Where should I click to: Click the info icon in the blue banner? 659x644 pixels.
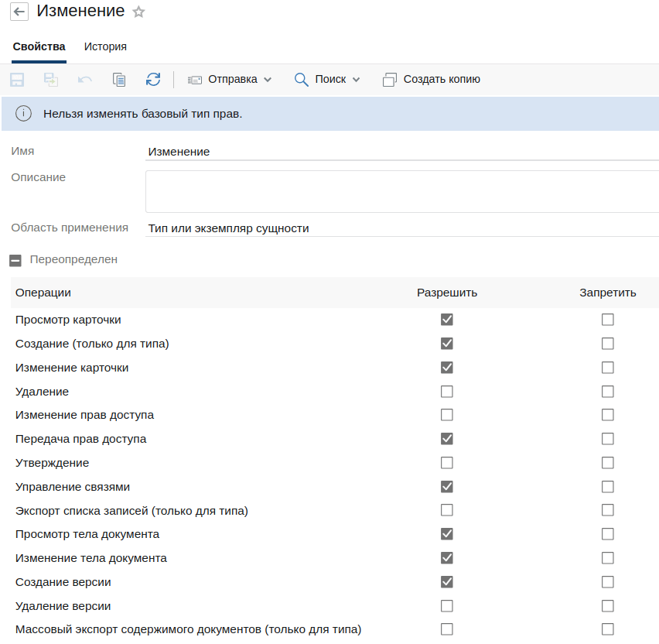pos(23,114)
